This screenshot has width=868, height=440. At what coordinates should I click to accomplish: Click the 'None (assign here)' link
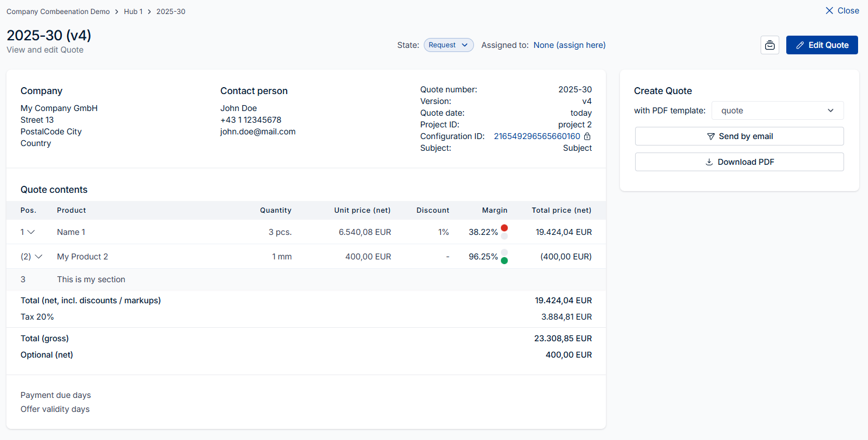[x=569, y=45]
